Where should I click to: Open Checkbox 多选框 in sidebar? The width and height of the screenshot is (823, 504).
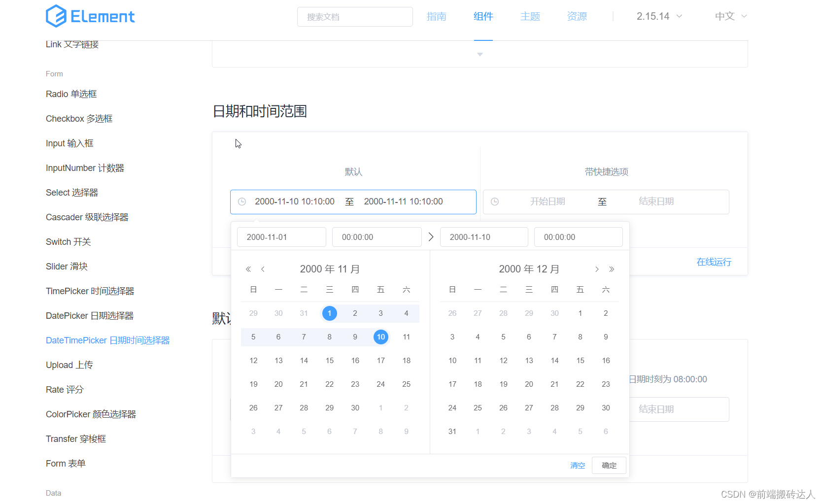79,119
